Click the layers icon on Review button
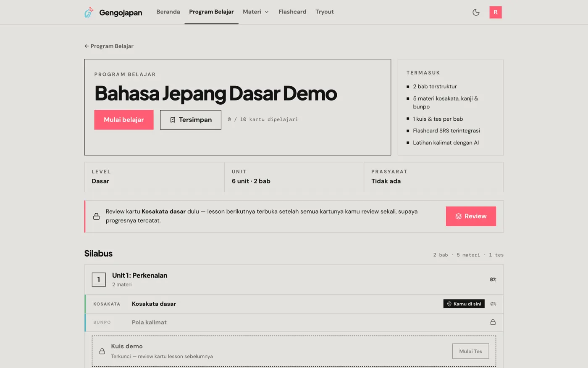The width and height of the screenshot is (588, 368). click(x=459, y=216)
